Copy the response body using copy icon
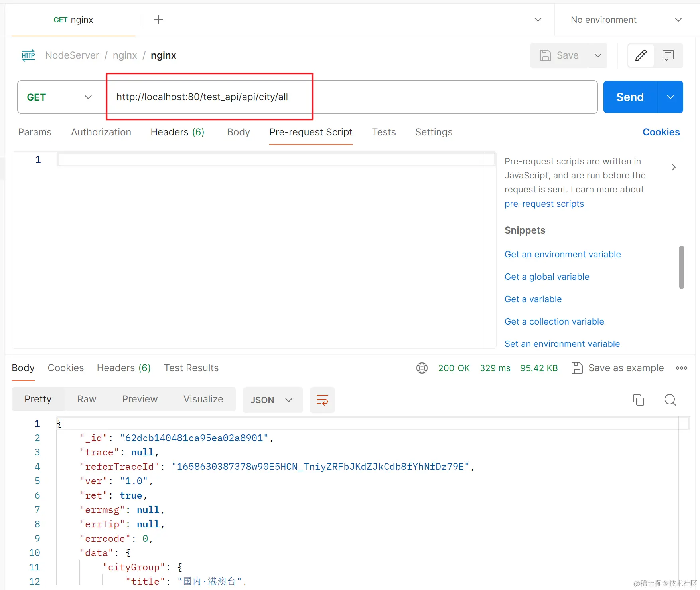This screenshot has height=590, width=700. coord(638,400)
